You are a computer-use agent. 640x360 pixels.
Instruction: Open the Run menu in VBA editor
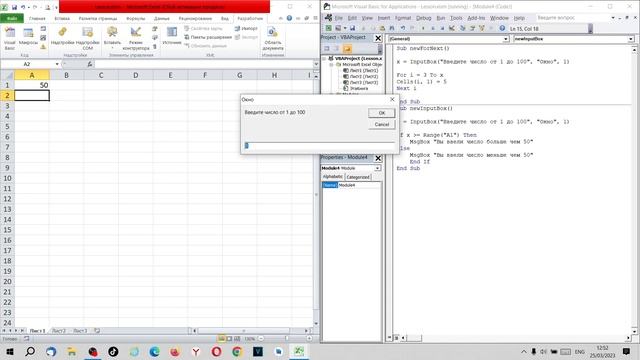coord(441,18)
